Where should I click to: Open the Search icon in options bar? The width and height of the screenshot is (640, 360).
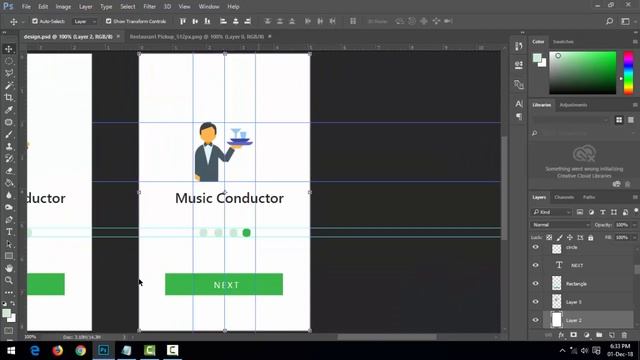(x=609, y=21)
